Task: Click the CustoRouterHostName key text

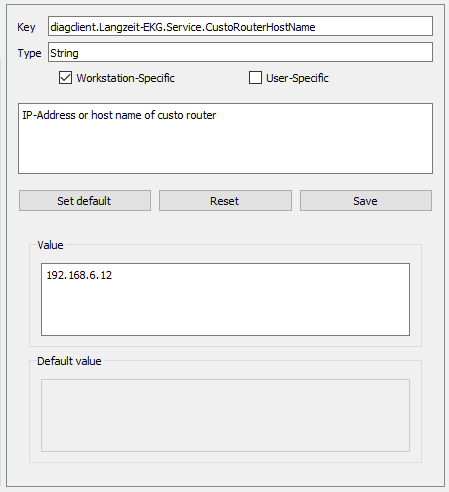Action: tap(260, 27)
